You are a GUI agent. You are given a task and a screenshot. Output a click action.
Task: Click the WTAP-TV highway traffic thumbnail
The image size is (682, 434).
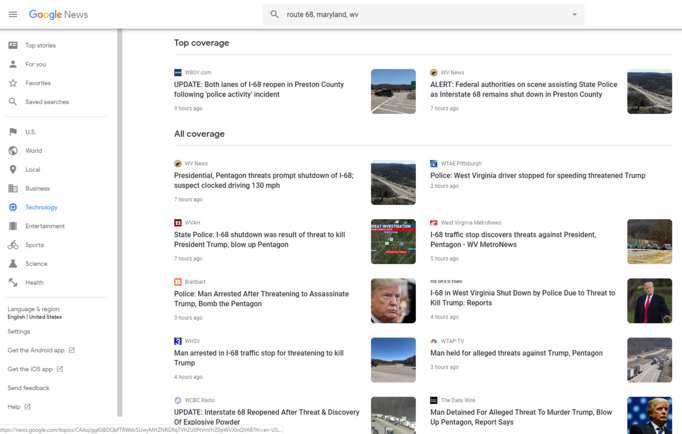point(649,360)
